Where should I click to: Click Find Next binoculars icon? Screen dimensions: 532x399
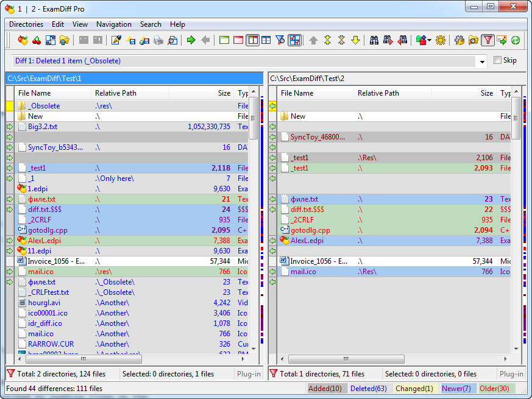388,40
